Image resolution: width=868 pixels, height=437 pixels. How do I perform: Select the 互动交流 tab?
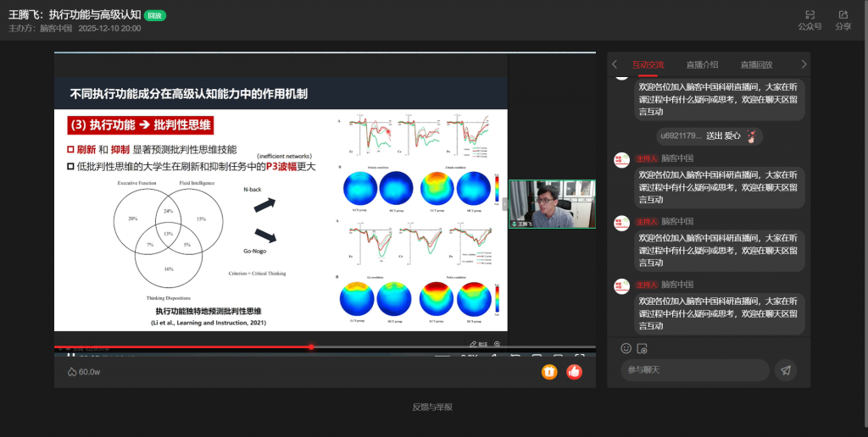pos(648,64)
